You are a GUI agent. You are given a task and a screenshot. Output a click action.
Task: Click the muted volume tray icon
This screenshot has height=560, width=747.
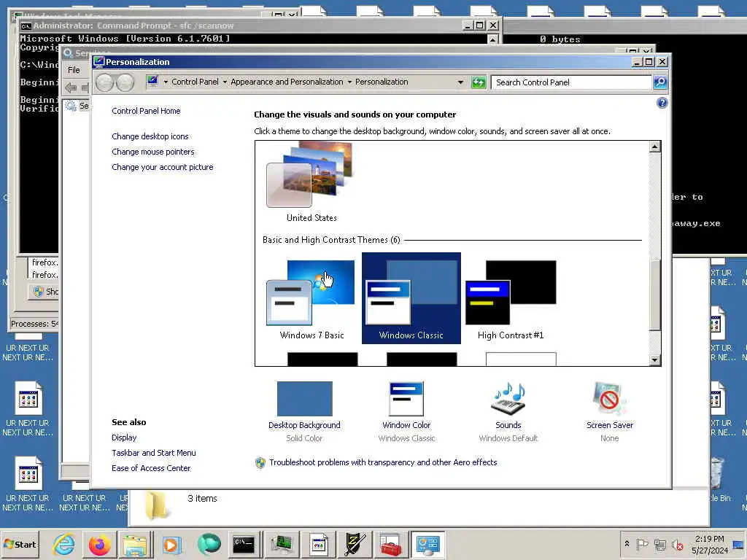pos(677,544)
